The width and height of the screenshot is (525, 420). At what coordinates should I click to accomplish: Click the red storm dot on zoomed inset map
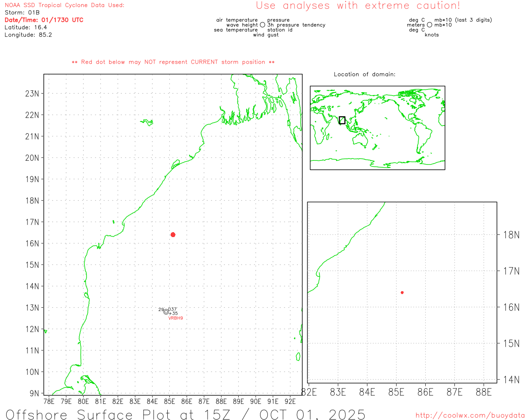[402, 292]
